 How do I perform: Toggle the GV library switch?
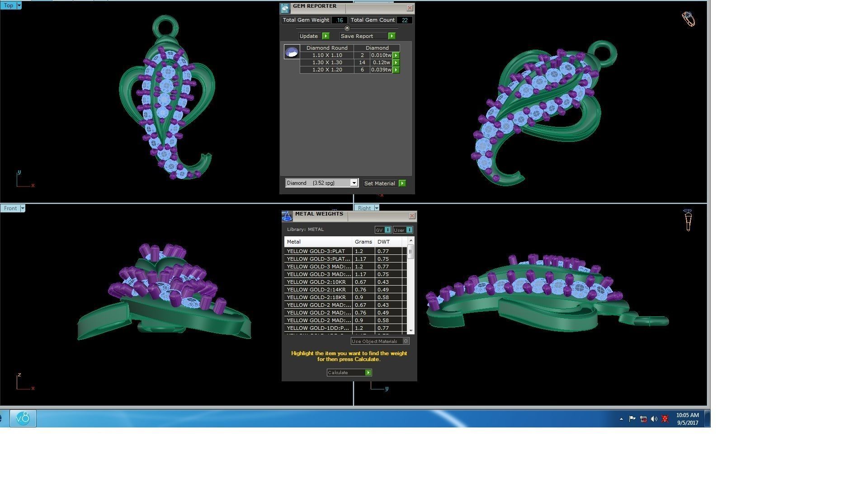click(x=387, y=230)
